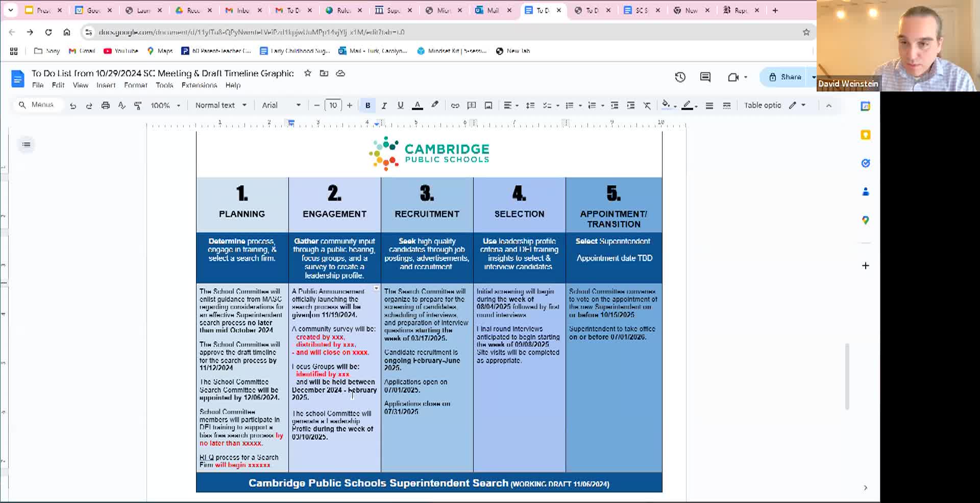Screen dimensions: 980x503
Task: Open Gmail bookmark in bookmarks bar
Action: pyautogui.click(x=82, y=51)
